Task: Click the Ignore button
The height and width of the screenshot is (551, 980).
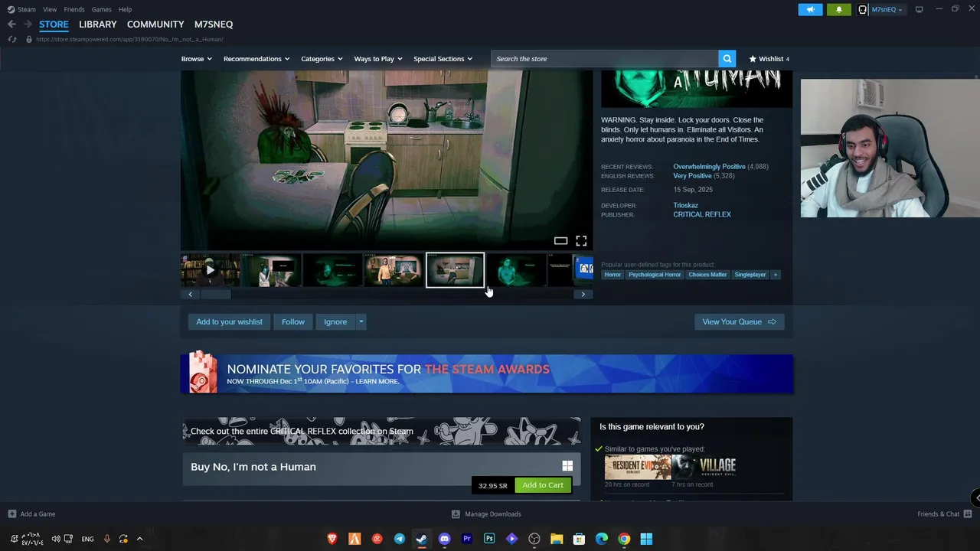Action: pos(335,322)
